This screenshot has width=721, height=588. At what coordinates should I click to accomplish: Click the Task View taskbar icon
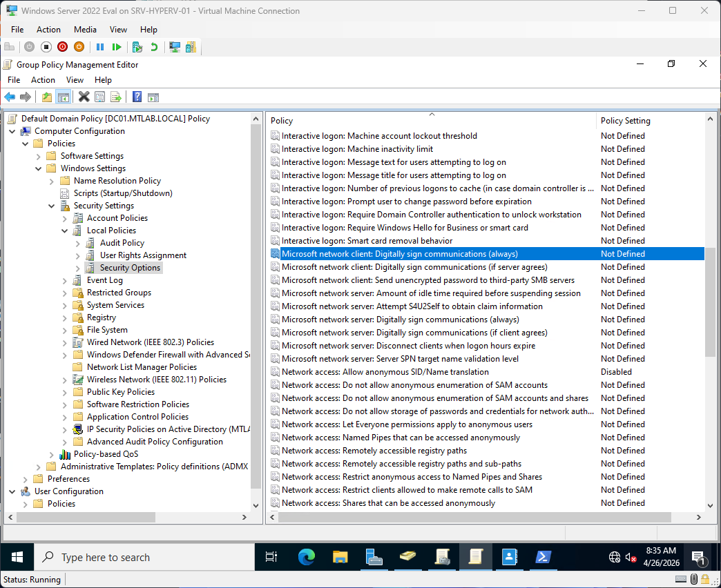coord(271,557)
